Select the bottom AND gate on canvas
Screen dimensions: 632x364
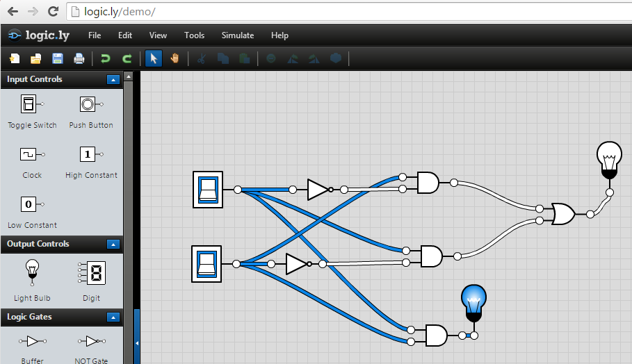click(x=436, y=336)
